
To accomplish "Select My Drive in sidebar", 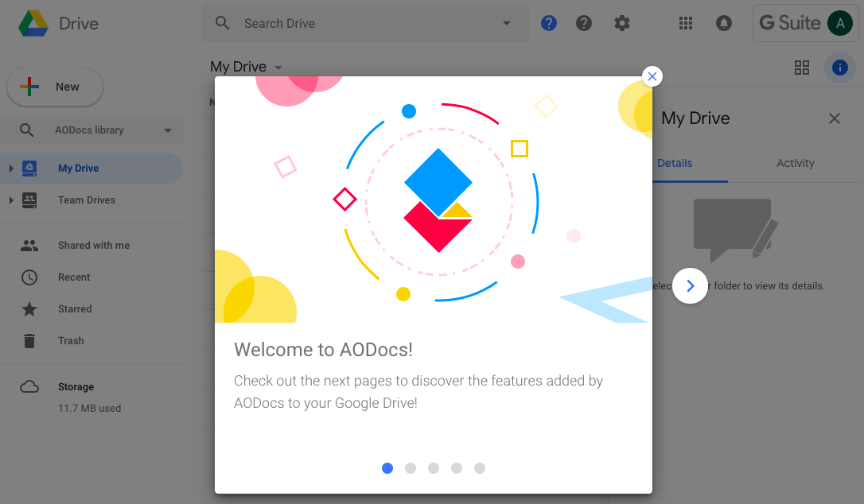I will pyautogui.click(x=91, y=168).
